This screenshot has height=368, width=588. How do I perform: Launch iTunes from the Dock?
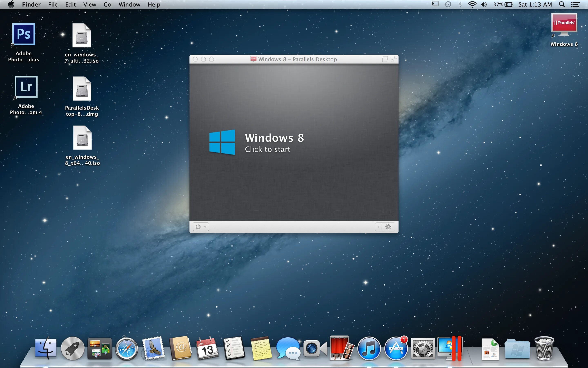point(369,348)
